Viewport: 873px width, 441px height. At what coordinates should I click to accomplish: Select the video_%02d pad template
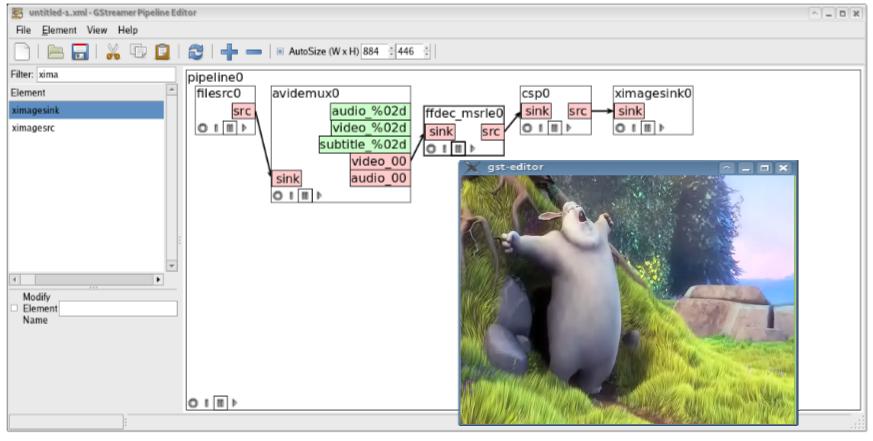(370, 128)
